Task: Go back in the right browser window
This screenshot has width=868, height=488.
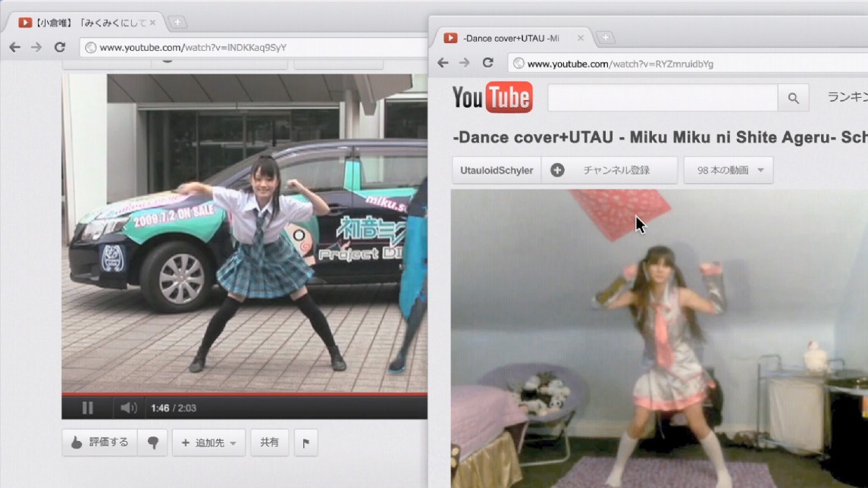Action: 443,64
